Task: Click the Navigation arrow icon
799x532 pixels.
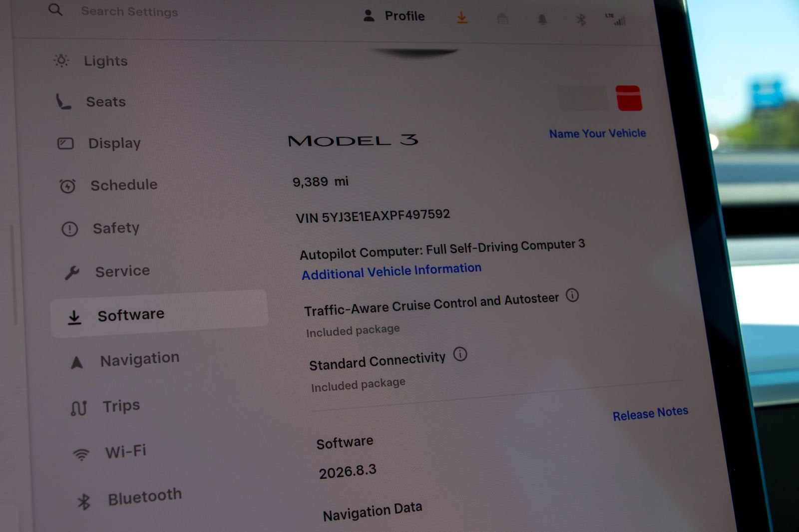Action: (x=76, y=362)
